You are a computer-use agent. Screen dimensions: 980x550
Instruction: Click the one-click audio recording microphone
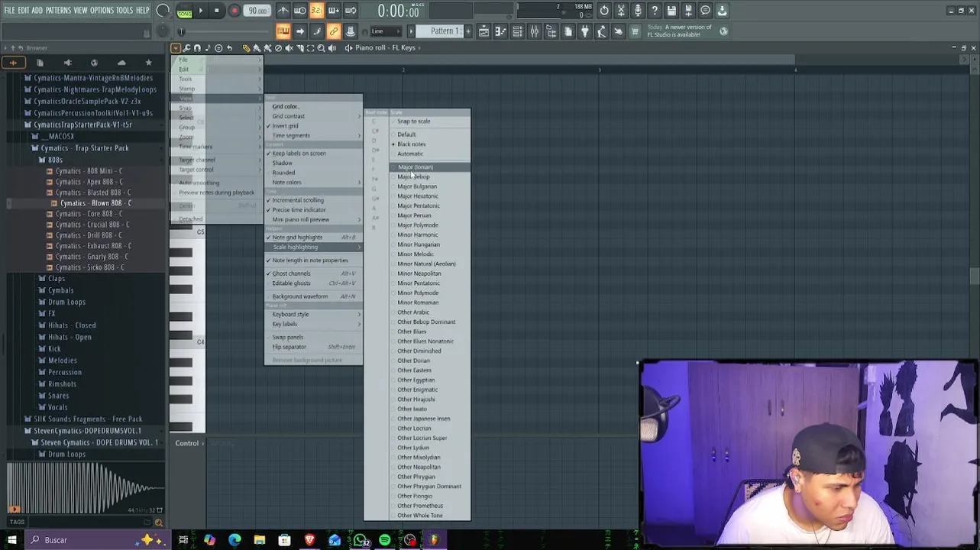click(x=638, y=11)
